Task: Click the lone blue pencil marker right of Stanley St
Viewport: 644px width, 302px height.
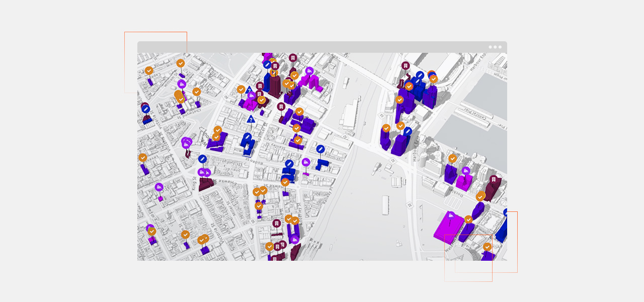Action: coord(320,148)
